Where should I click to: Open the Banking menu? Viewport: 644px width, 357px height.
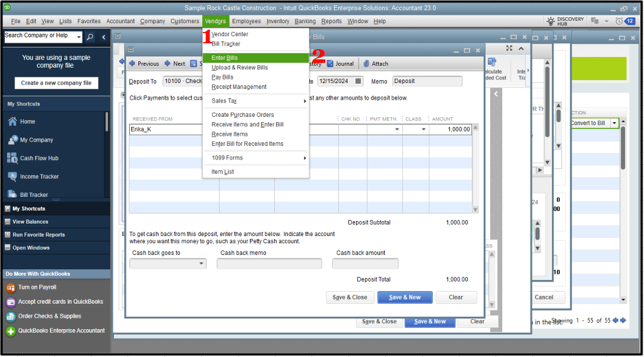305,21
